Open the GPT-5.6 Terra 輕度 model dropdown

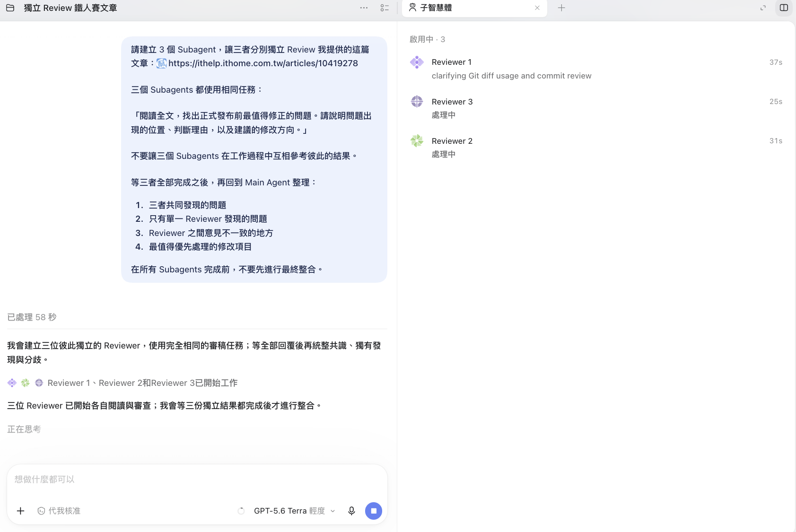click(294, 511)
